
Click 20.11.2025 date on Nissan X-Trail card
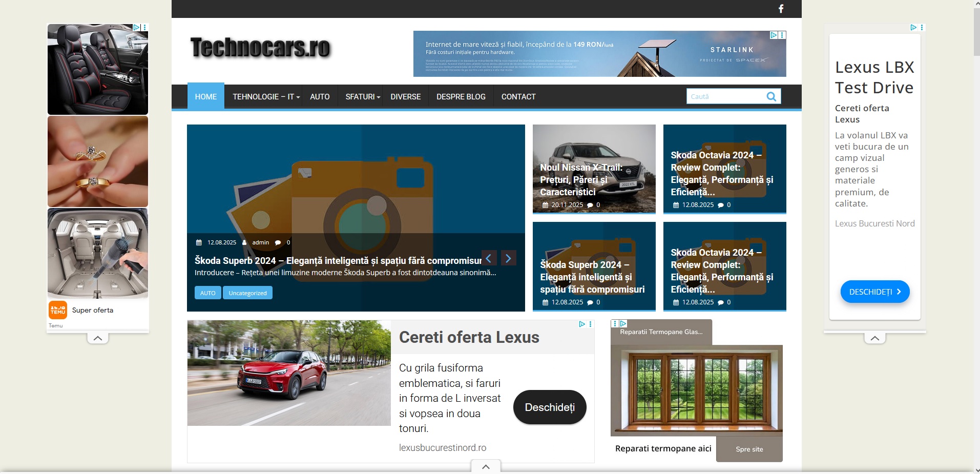[x=567, y=205]
